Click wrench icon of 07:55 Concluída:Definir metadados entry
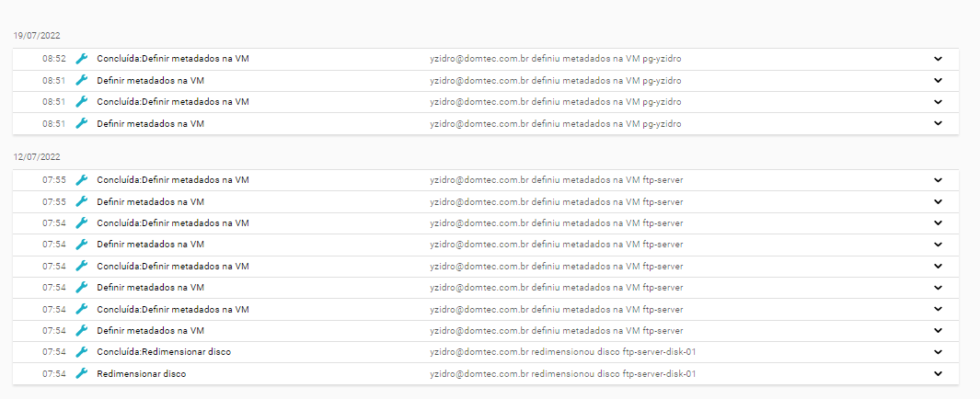Image resolution: width=980 pixels, height=399 pixels. [x=81, y=180]
